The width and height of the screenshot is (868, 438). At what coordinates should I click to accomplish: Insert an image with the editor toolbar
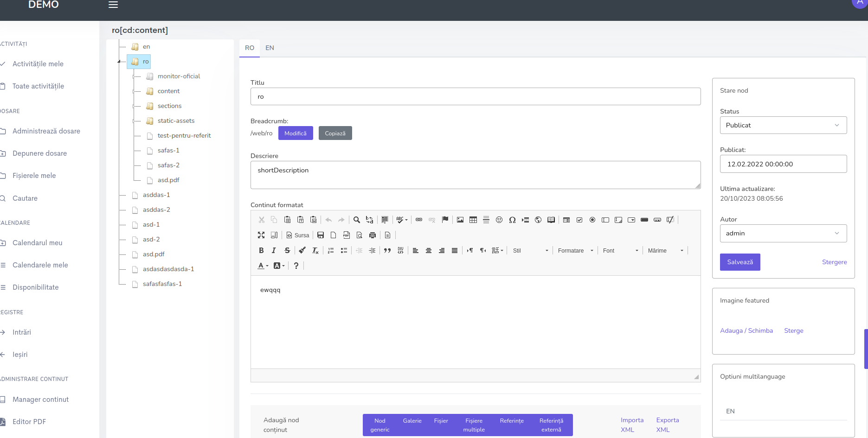point(460,220)
